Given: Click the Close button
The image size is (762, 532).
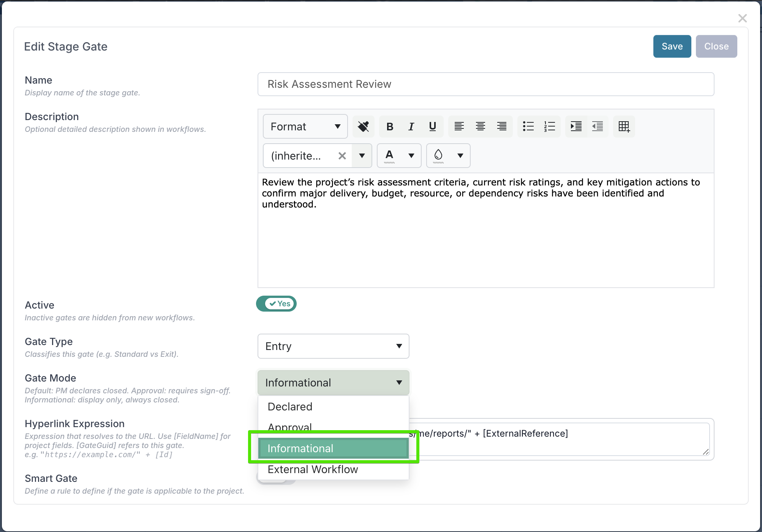Looking at the screenshot, I should point(716,46).
